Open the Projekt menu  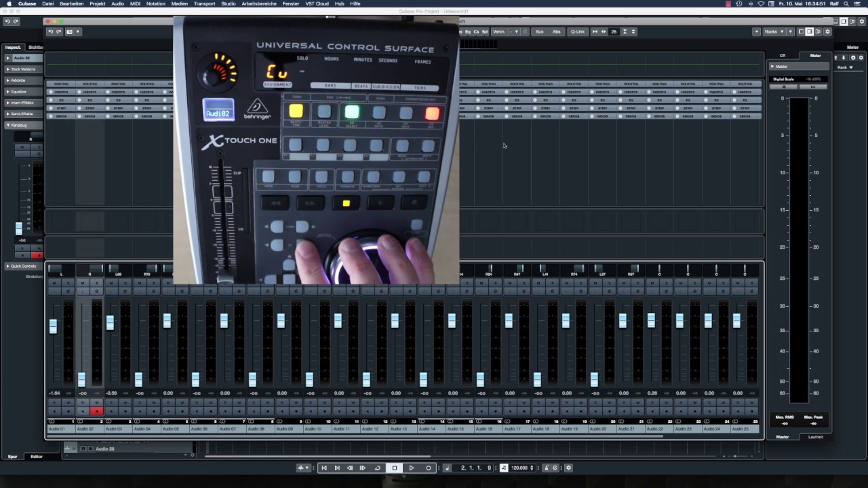click(x=98, y=3)
